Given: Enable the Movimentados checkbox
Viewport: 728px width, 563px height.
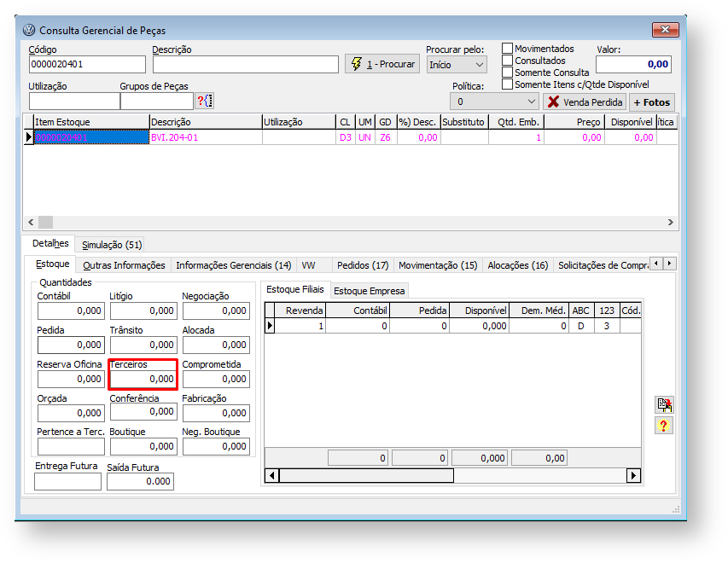Looking at the screenshot, I should [508, 49].
